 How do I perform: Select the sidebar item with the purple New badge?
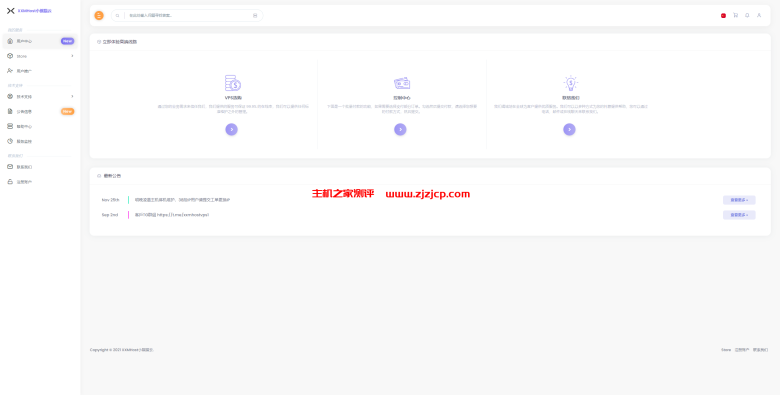(x=40, y=41)
